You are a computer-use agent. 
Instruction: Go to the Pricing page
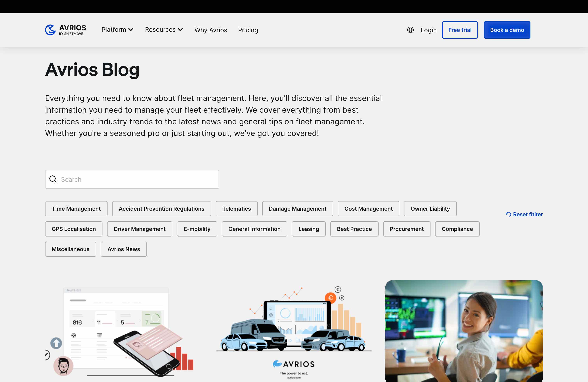click(x=248, y=30)
